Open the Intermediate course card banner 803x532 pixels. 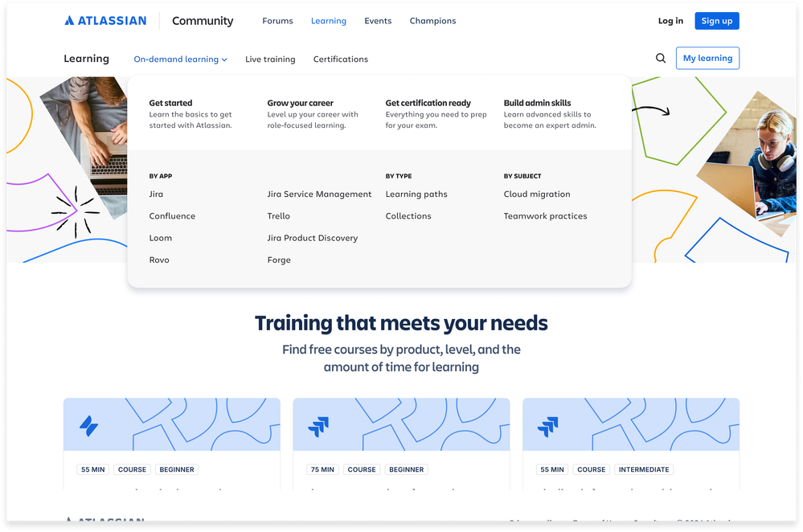pyautogui.click(x=630, y=424)
